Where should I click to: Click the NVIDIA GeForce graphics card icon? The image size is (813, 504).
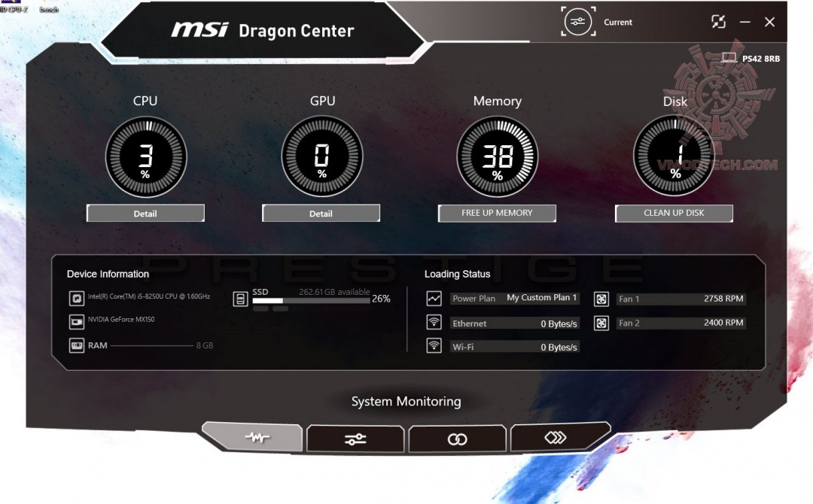tap(77, 322)
